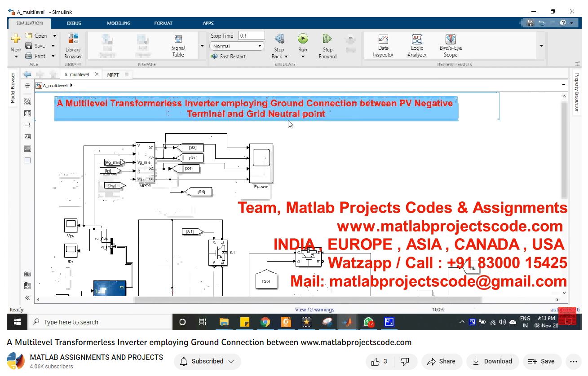Expand the Review Results gallery arrow
The image size is (588, 376).
541,46
